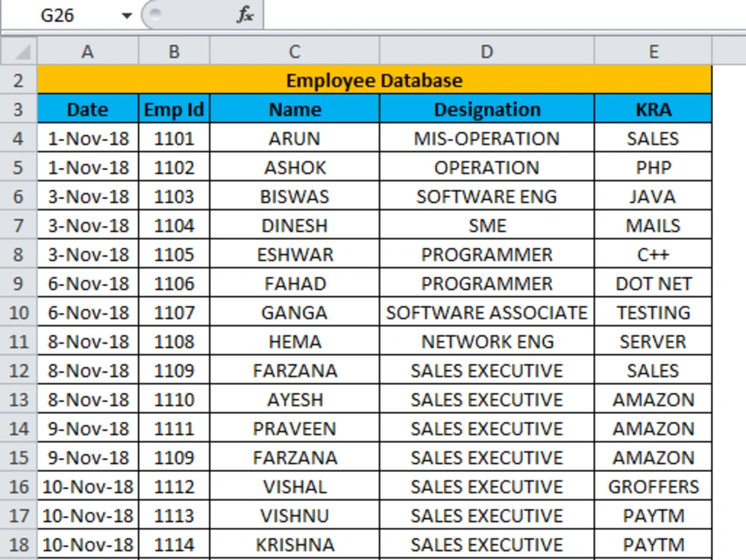Select column D header
Image resolution: width=746 pixels, height=560 pixels.
(x=486, y=51)
